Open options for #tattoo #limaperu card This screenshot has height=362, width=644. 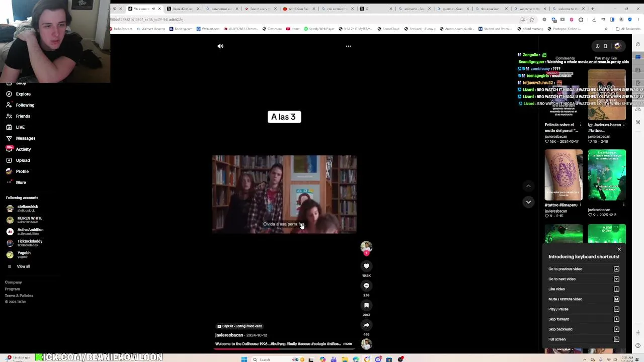coord(581,205)
